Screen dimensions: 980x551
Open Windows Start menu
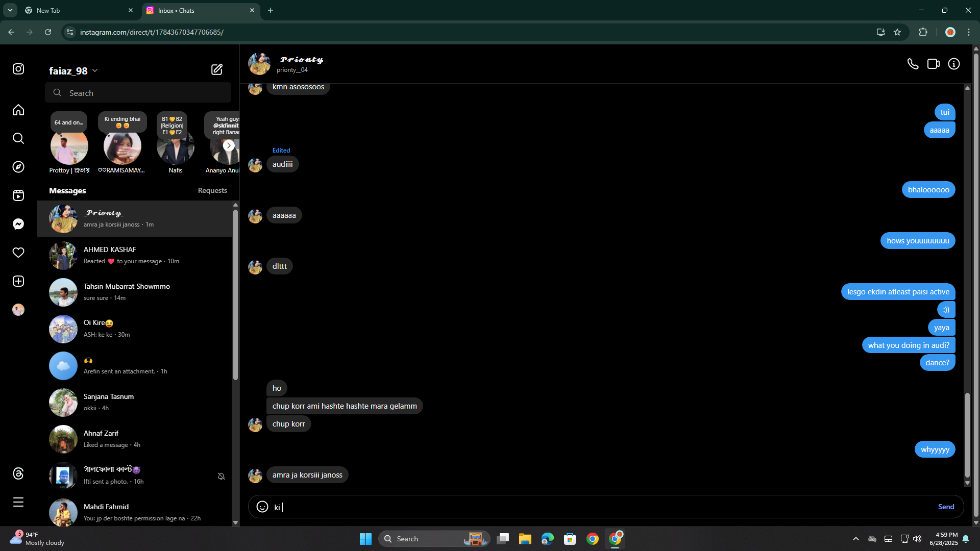365,539
